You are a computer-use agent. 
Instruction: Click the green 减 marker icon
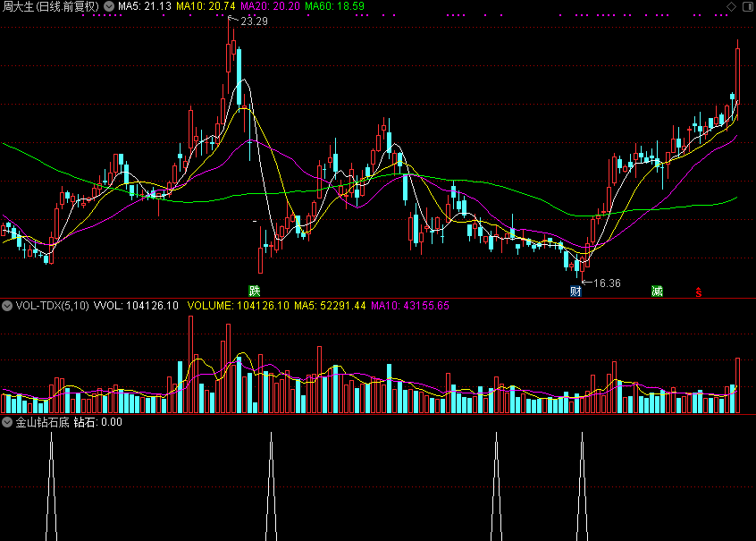657,291
